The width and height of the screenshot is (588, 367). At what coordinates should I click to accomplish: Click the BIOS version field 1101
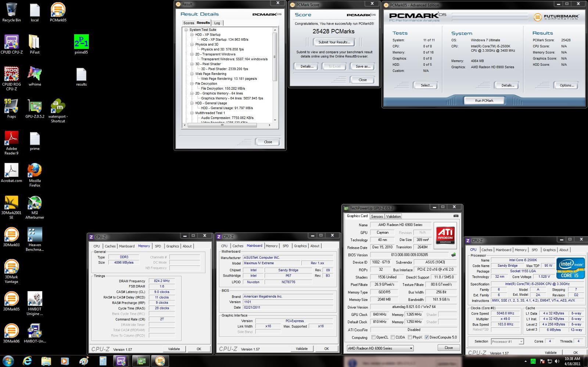(288, 302)
